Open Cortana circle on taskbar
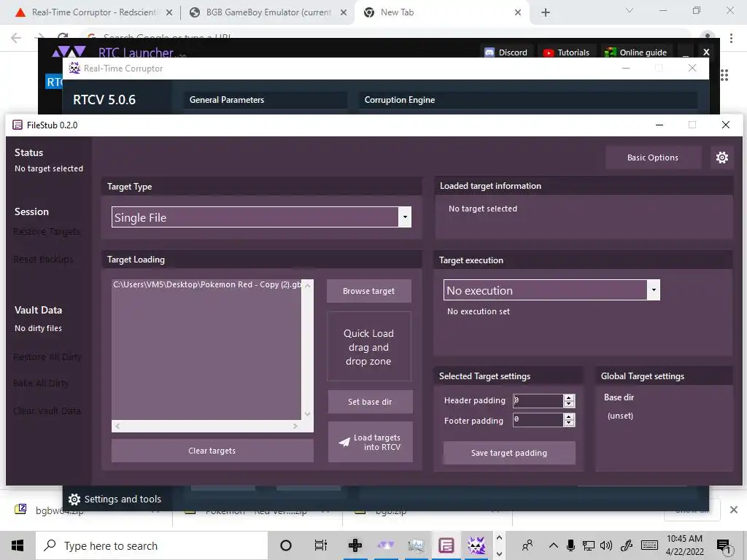Image resolution: width=747 pixels, height=560 pixels. point(286,545)
